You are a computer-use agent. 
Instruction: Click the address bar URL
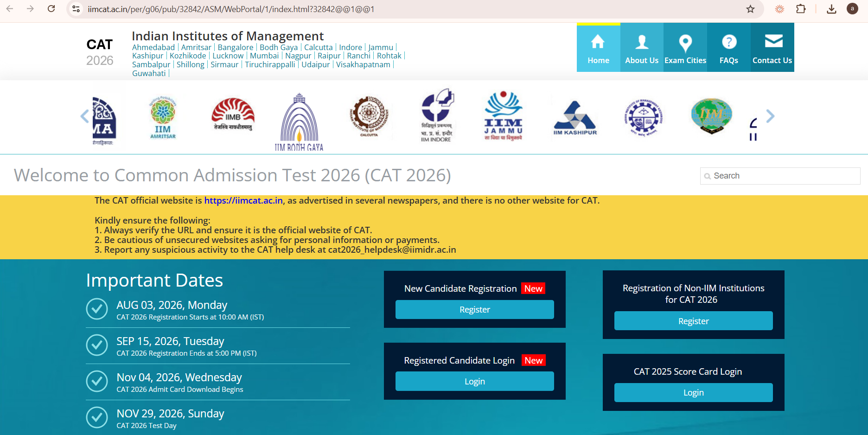tap(231, 9)
